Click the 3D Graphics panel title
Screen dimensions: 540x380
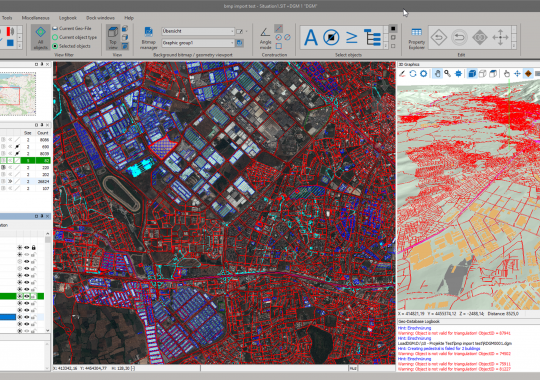(409, 64)
